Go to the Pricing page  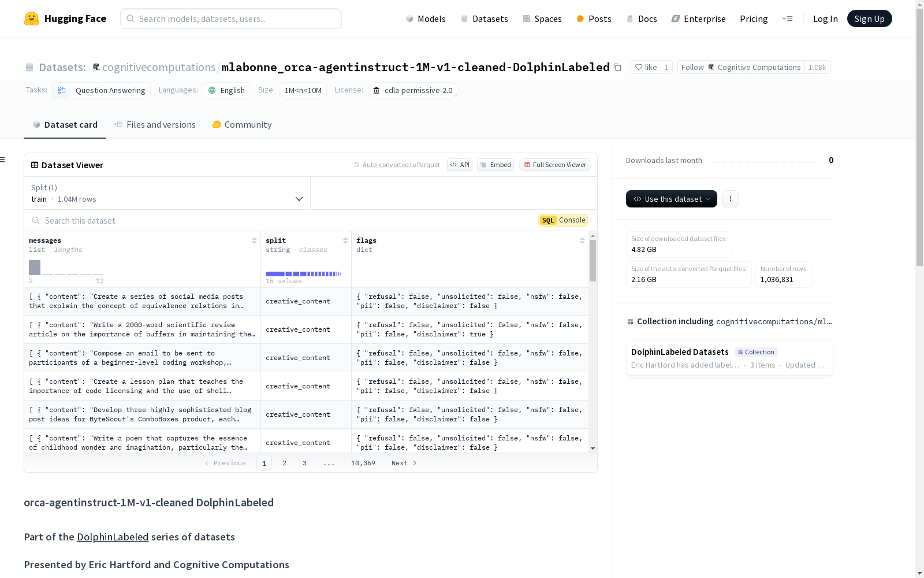tap(754, 18)
